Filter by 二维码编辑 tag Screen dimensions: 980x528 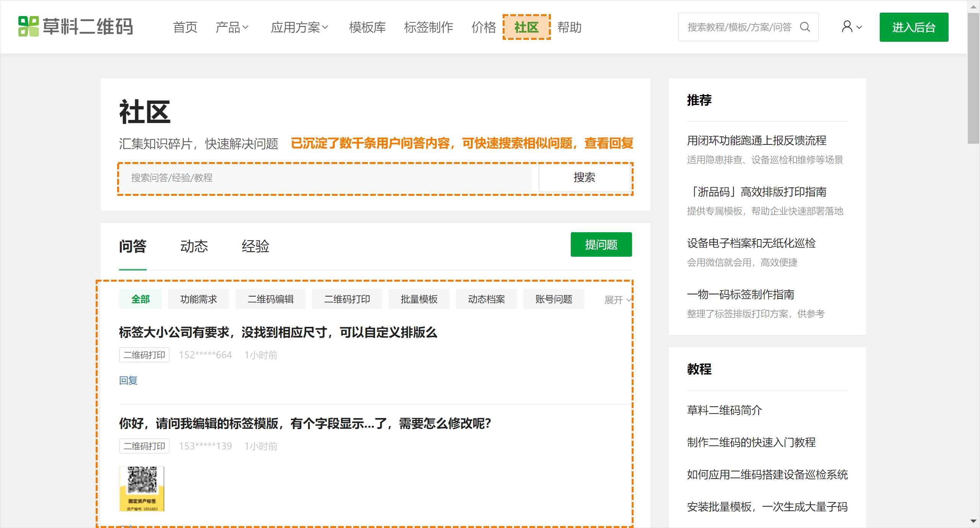(x=271, y=299)
